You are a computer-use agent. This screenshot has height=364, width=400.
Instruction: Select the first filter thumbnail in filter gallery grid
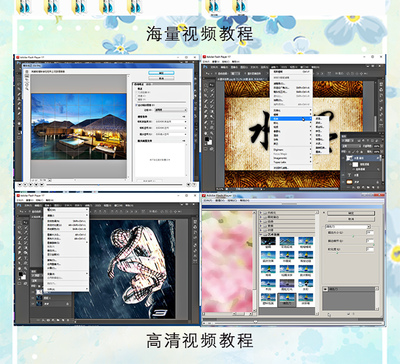268,241
